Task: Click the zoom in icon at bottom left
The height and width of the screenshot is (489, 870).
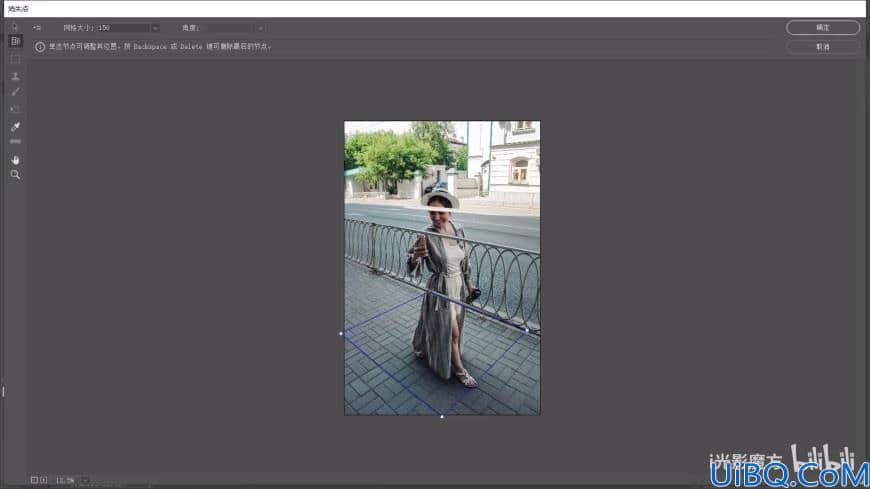Action: point(43,480)
